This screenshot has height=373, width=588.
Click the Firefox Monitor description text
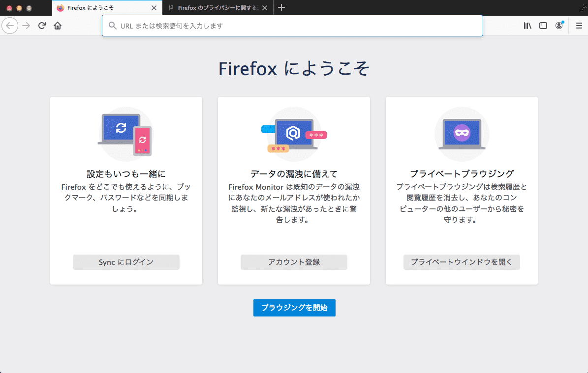(x=294, y=203)
